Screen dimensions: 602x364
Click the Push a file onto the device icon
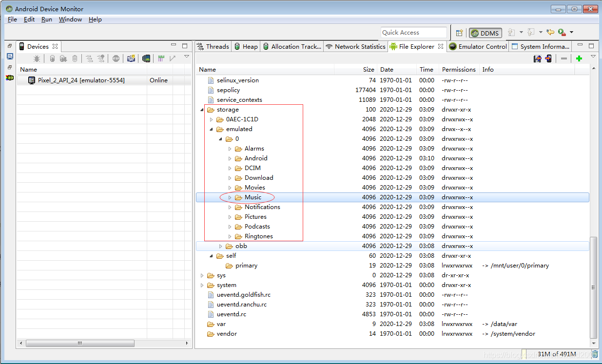[549, 58]
